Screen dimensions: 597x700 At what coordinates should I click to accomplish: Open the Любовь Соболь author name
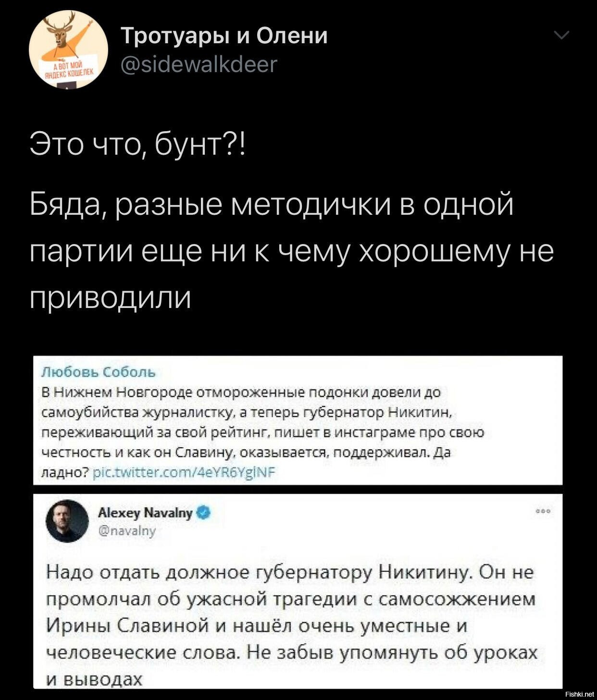[x=98, y=372]
